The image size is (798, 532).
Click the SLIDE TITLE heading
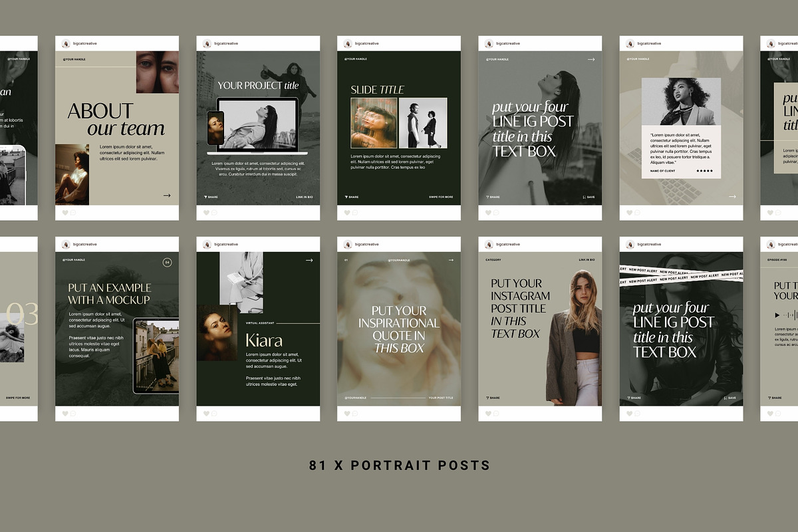tap(377, 90)
